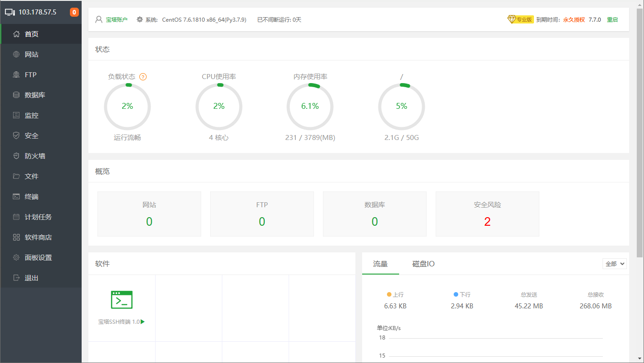The height and width of the screenshot is (363, 644).
Task: Open the 面板设置 (Panel Settings)
Action: pyautogui.click(x=37, y=257)
